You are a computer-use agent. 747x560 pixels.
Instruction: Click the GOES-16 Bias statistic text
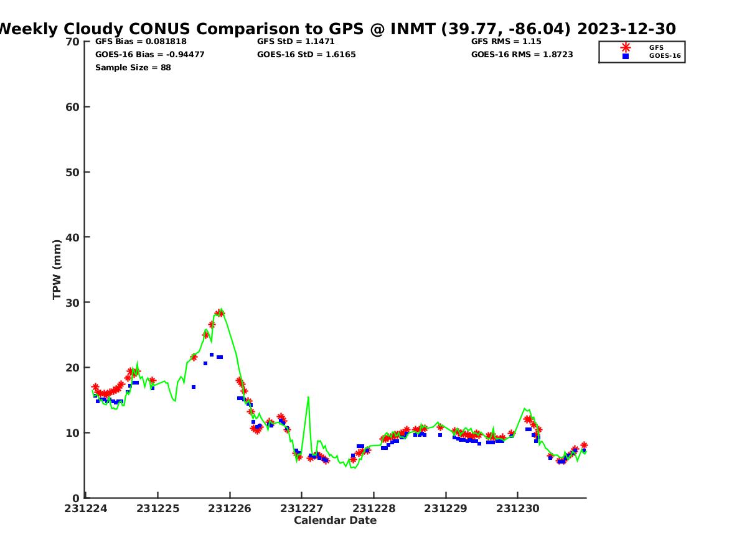tap(149, 55)
